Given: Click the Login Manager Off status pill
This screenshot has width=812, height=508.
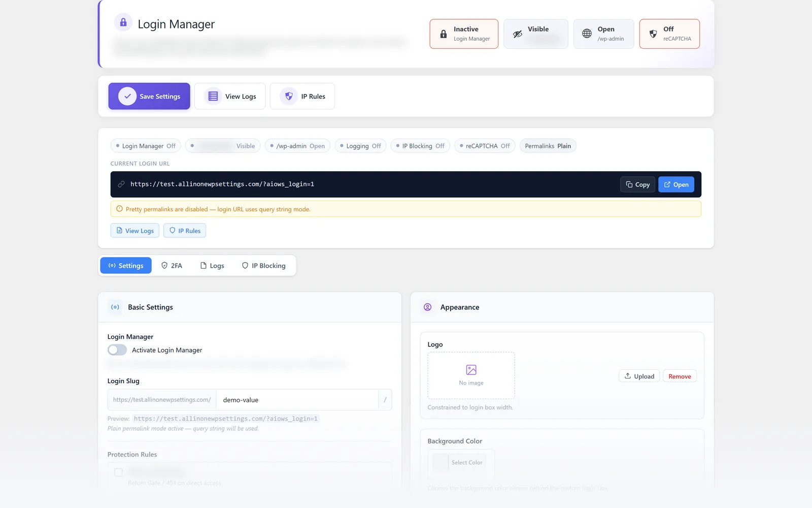Looking at the screenshot, I should click(x=146, y=146).
